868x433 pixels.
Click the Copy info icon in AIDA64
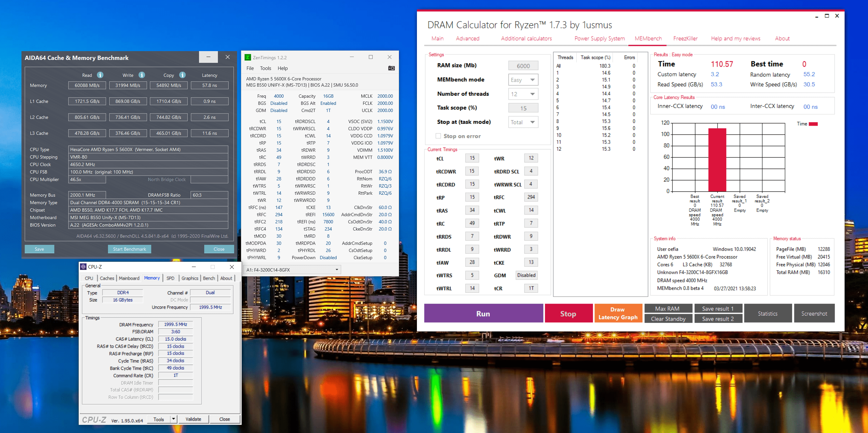[x=182, y=75]
